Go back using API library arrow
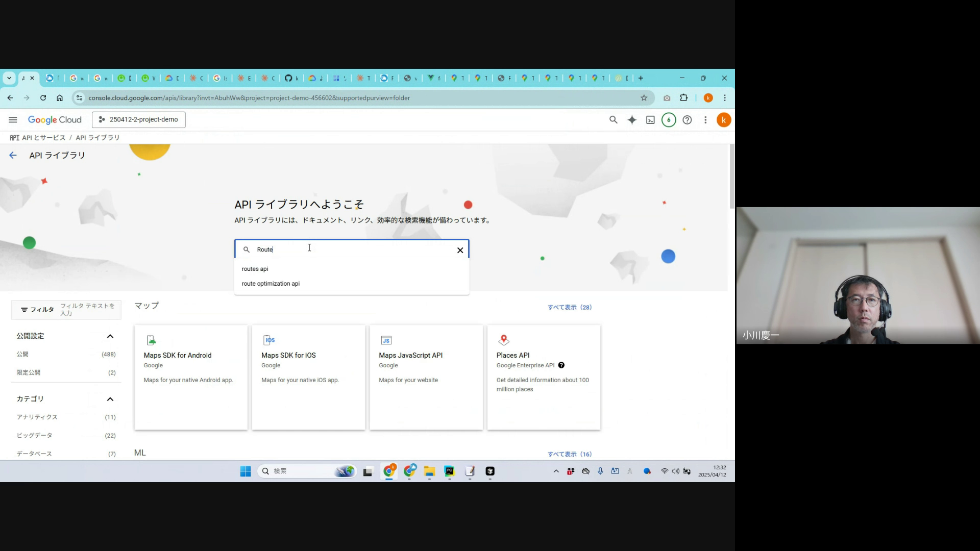Viewport: 980px width, 551px height. coord(13,156)
